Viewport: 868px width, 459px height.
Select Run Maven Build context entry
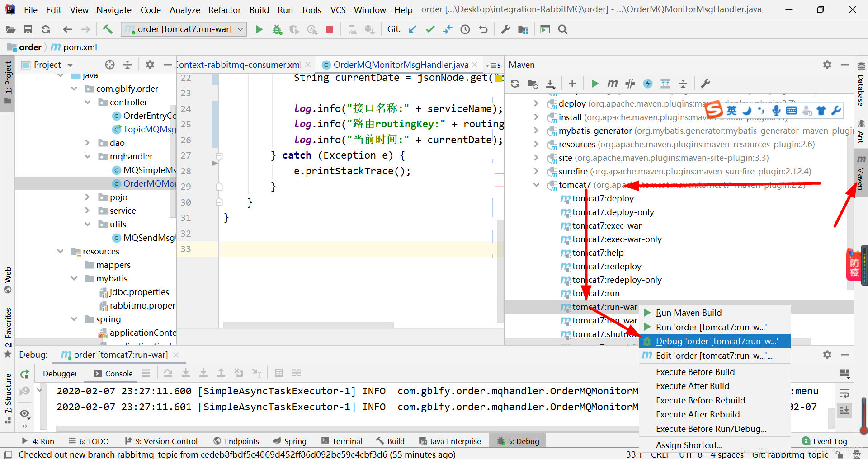point(715,313)
